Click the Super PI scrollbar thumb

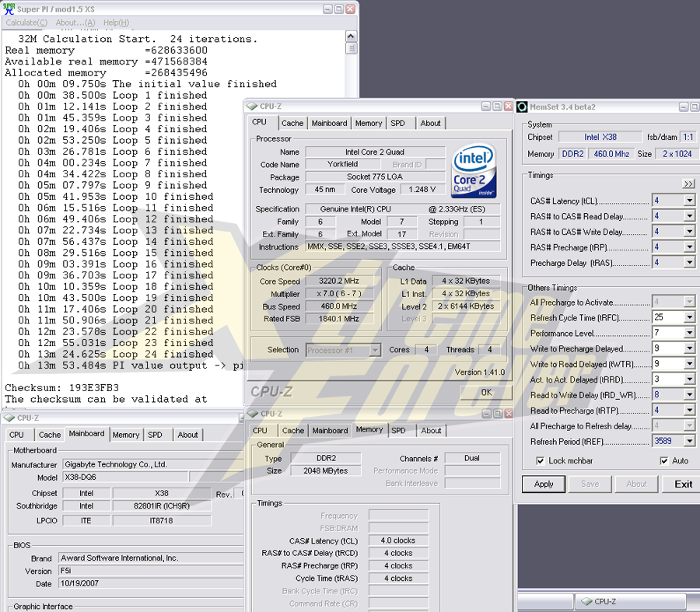(x=352, y=48)
